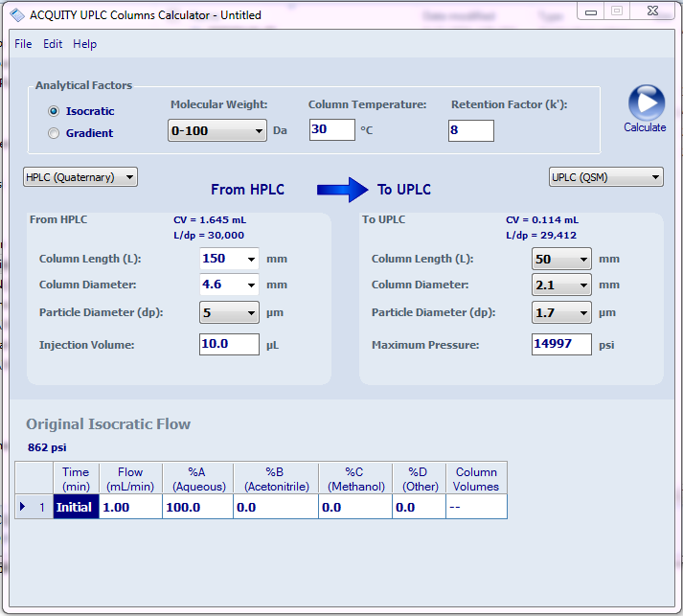
Task: Click the blue Calculate play icon
Action: (x=646, y=103)
